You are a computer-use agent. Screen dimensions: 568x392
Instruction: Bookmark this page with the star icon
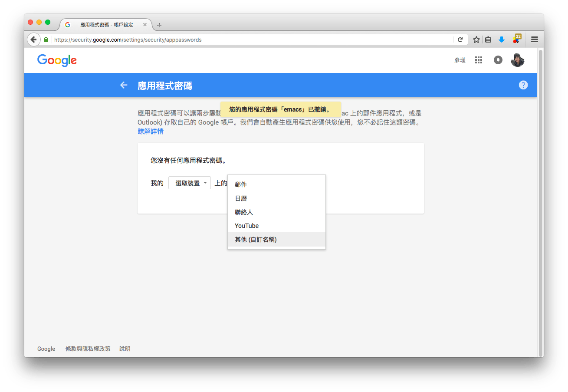[476, 40]
